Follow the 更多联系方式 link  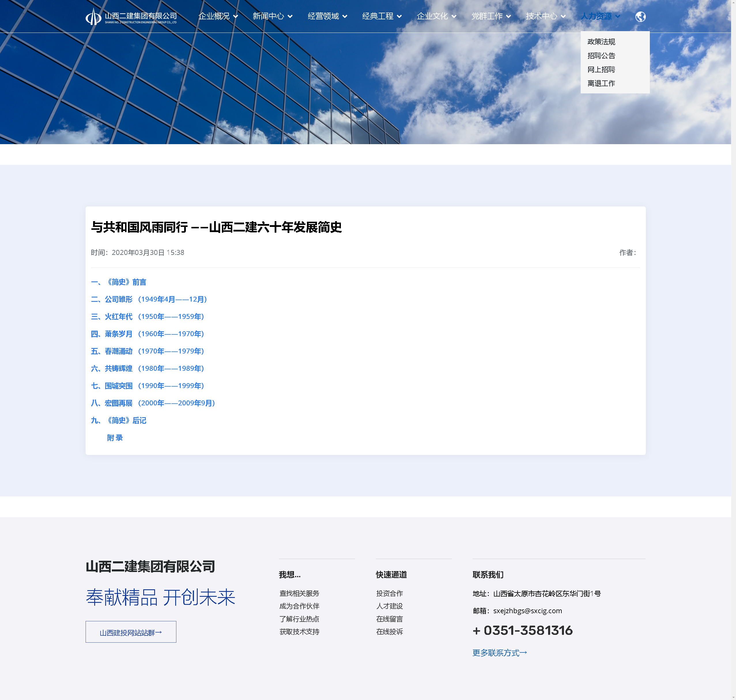499,653
